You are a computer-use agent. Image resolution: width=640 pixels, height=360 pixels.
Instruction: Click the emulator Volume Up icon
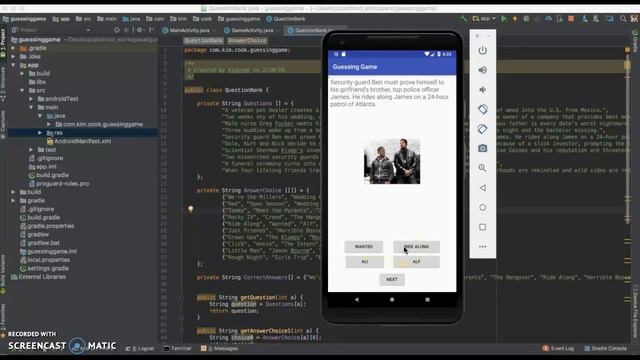pyautogui.click(x=482, y=70)
